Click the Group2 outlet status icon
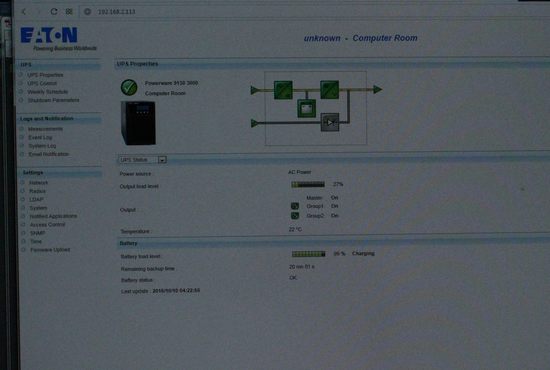The height and width of the screenshot is (370, 550). 295,215
